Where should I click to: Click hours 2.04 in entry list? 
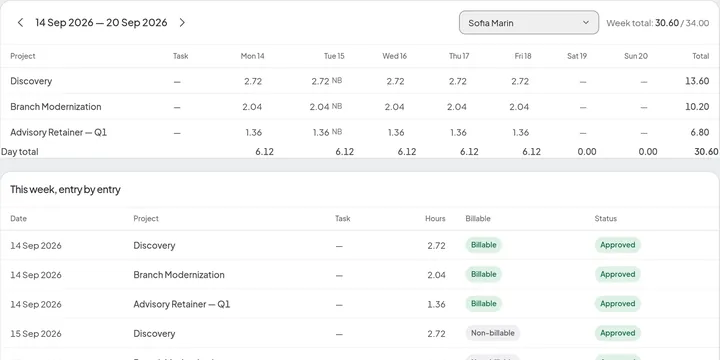436,275
